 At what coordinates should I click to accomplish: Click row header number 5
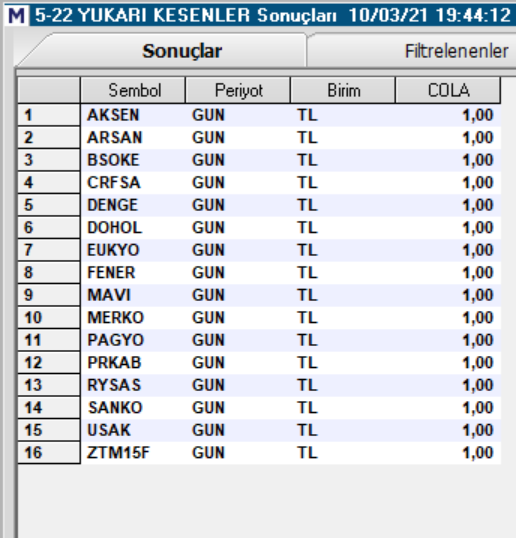point(49,205)
